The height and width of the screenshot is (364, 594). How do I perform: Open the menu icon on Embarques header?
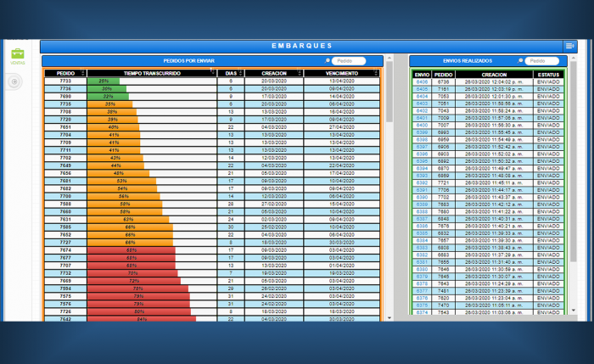click(x=569, y=46)
